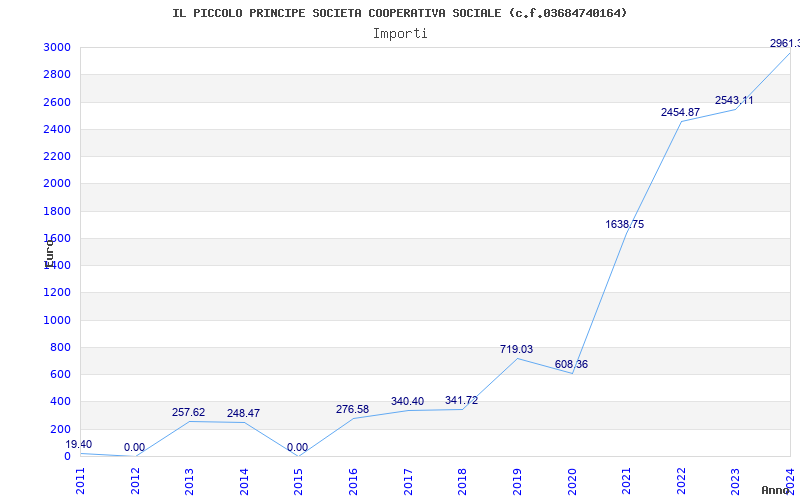
Task: Select the 257.62 value label
Action: coord(188,412)
